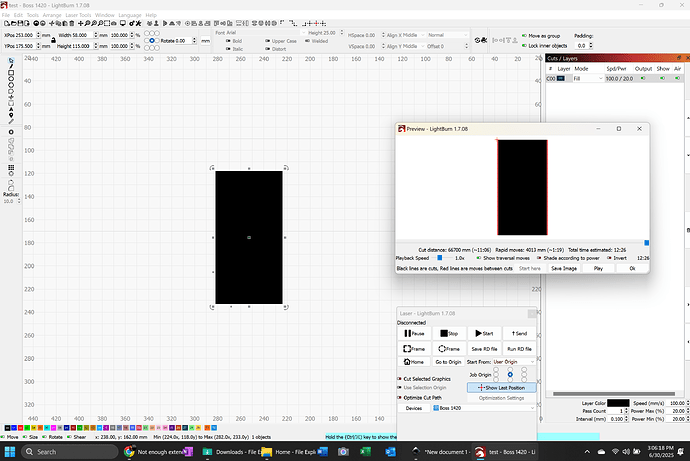Click the Home laser button
Viewport: 690px width, 461px height.
(x=414, y=362)
